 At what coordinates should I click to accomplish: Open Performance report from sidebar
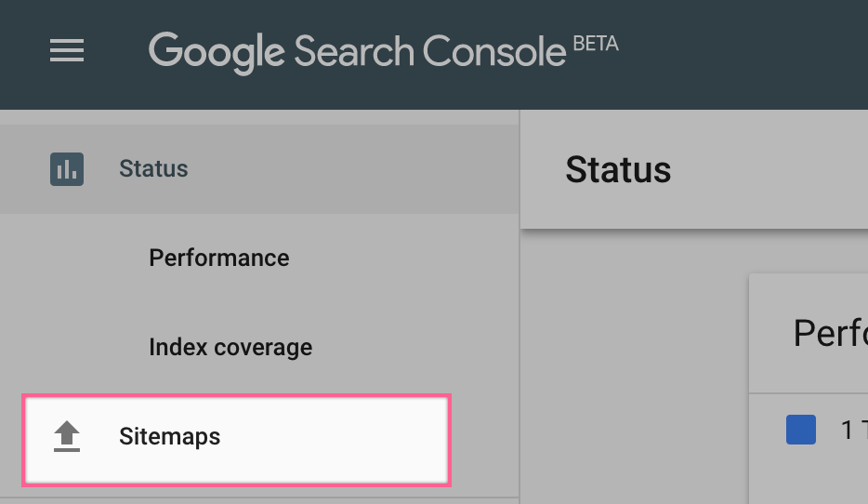[x=218, y=258]
